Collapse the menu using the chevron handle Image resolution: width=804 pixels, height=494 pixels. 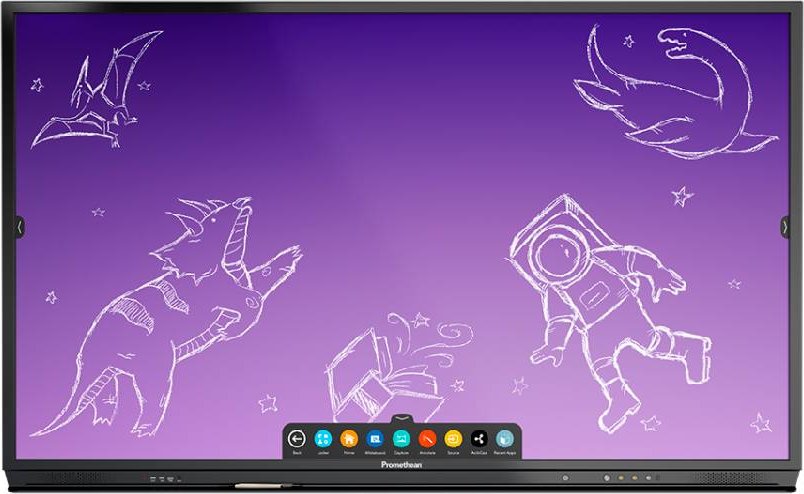tap(401, 417)
